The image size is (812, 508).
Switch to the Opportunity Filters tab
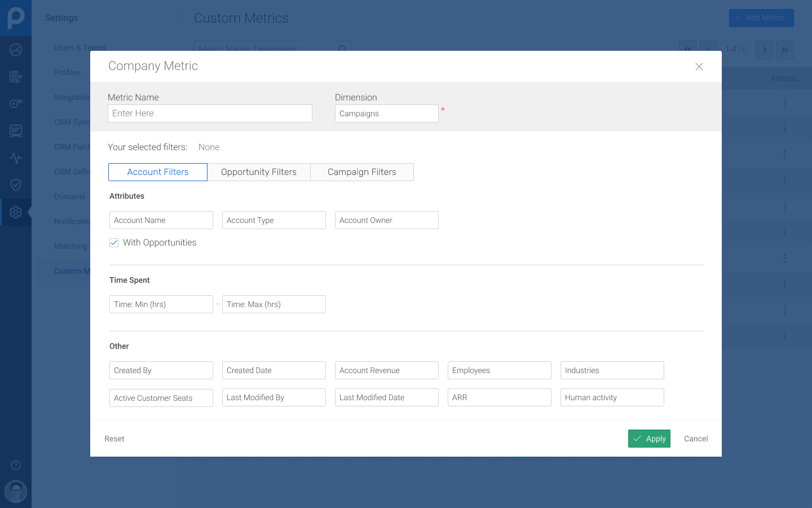tap(259, 172)
